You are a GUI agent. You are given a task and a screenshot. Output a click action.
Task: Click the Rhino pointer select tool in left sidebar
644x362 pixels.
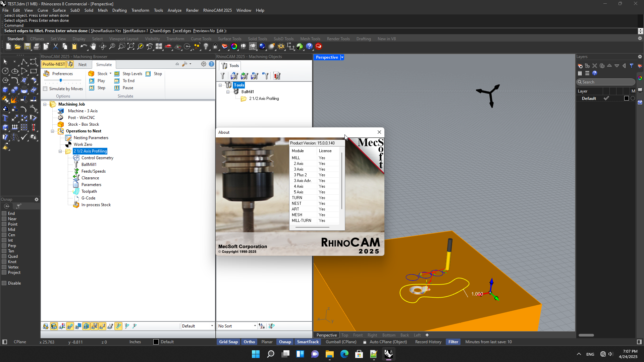point(5,62)
